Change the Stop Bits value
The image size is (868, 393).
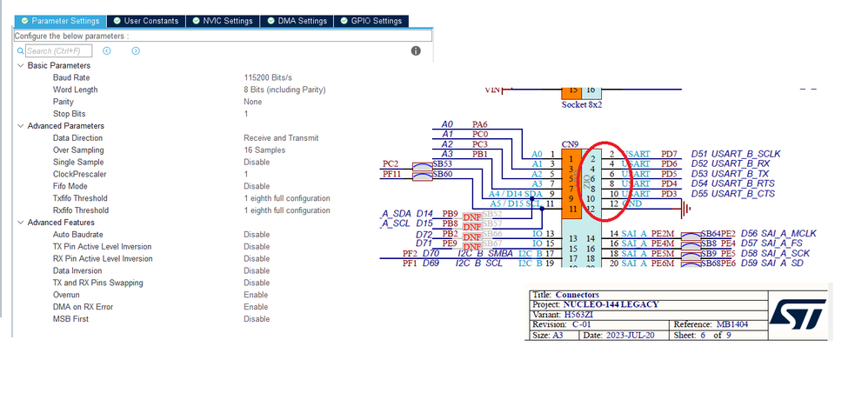click(246, 114)
